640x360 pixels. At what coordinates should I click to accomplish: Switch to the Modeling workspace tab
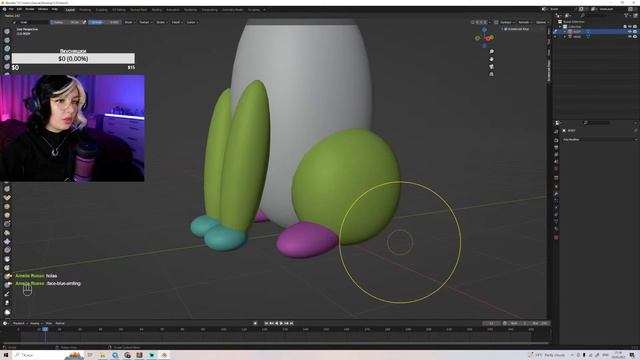click(85, 9)
